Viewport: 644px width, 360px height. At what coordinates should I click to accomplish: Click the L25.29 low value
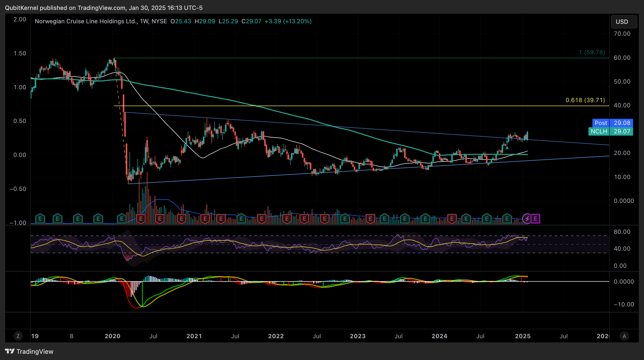[228, 21]
